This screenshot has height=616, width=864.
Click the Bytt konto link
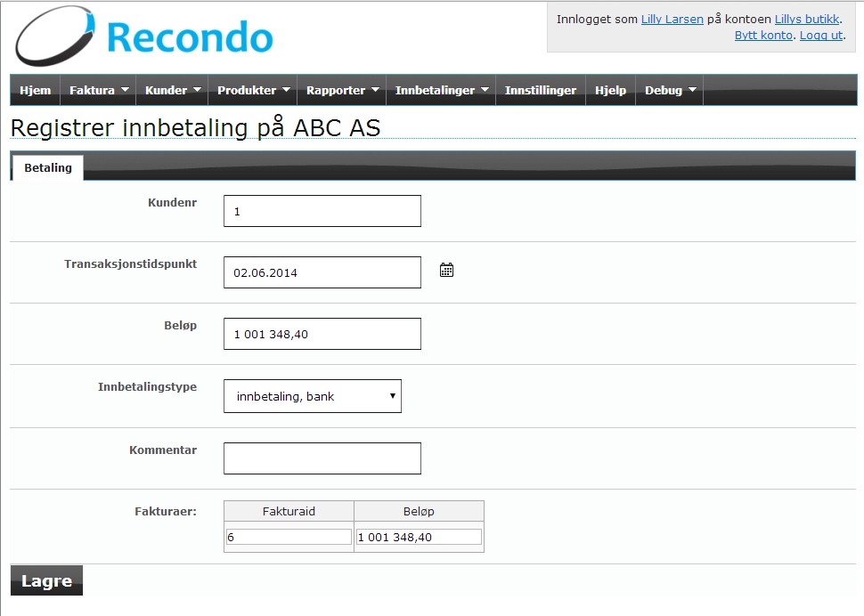tap(763, 35)
